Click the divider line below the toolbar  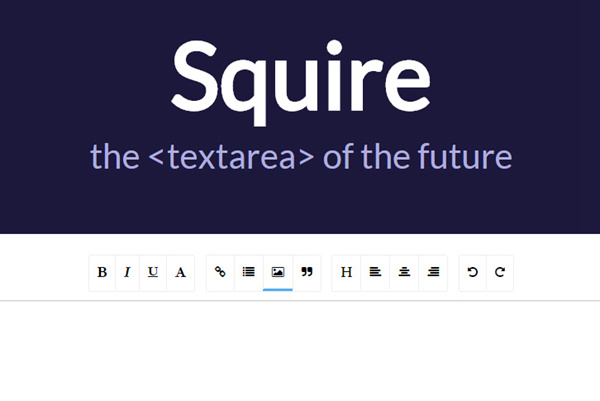pyautogui.click(x=300, y=300)
